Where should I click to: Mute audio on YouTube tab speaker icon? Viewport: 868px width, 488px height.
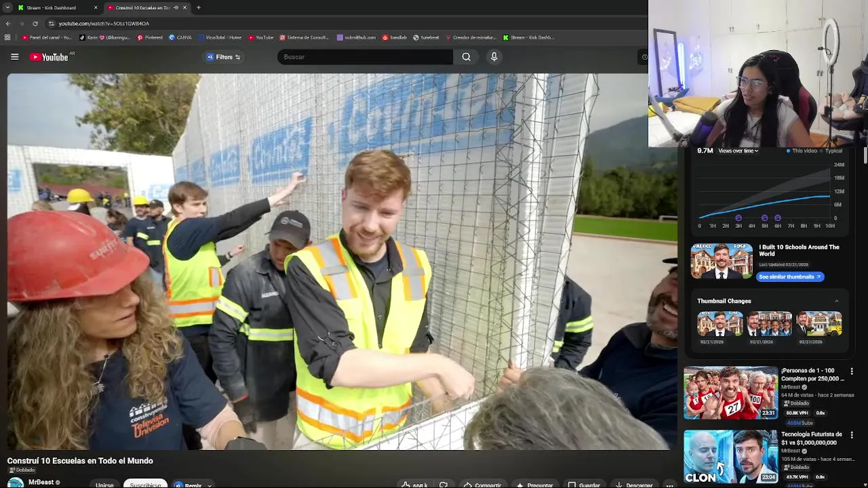tap(176, 7)
